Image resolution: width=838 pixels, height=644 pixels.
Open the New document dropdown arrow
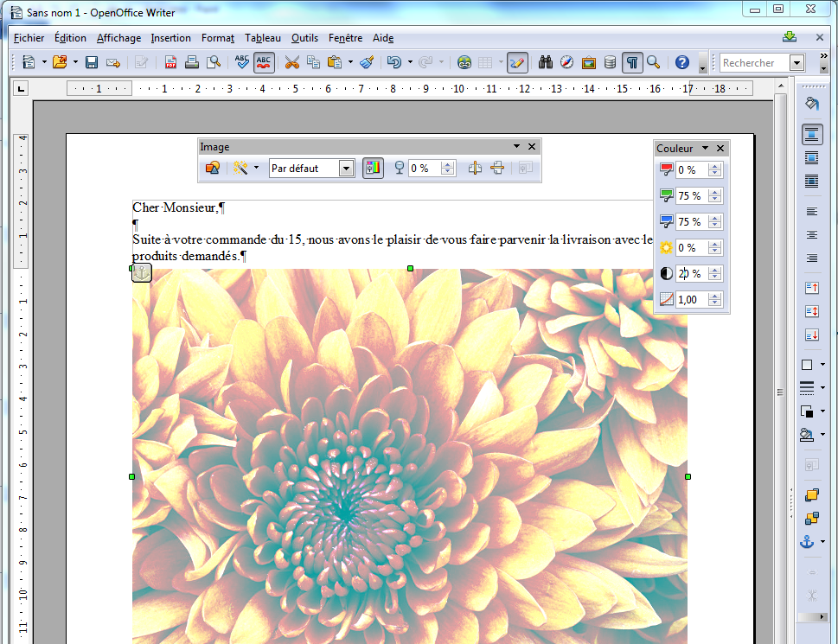[x=44, y=62]
